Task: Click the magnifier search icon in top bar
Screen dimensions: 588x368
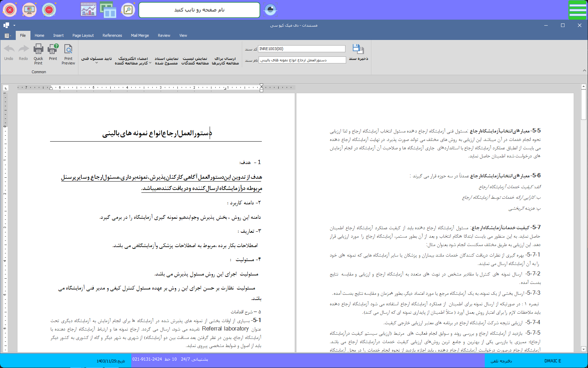Action: pos(128,10)
